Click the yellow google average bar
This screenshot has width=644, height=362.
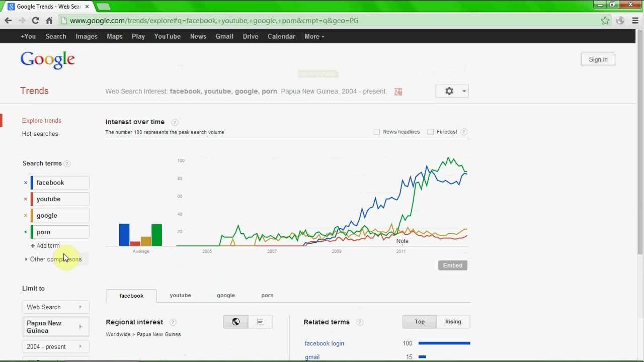[146, 241]
